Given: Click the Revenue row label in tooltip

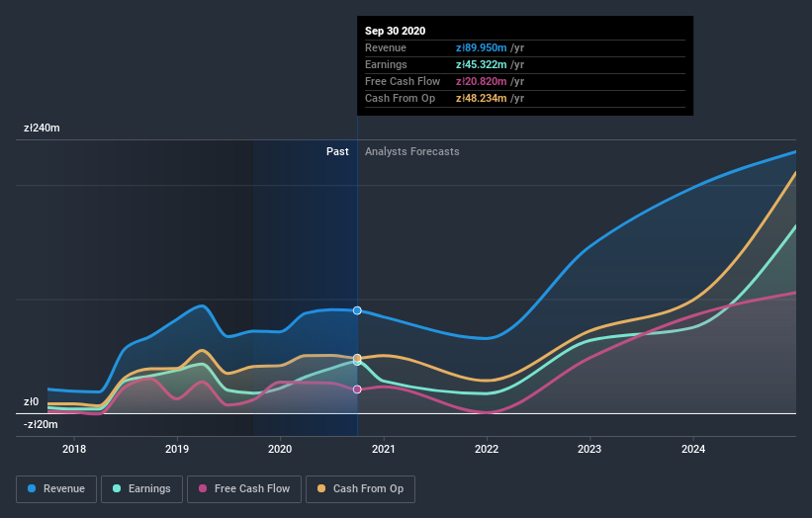Looking at the screenshot, I should point(386,47).
